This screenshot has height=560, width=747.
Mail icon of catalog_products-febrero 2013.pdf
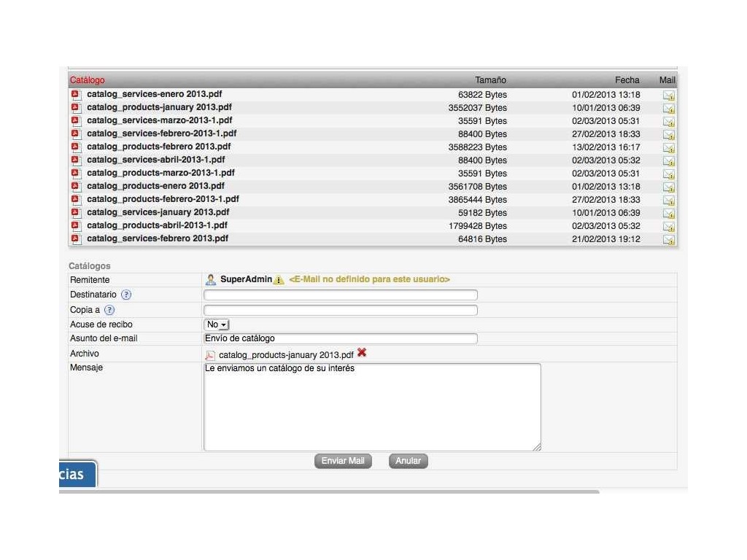(x=669, y=147)
